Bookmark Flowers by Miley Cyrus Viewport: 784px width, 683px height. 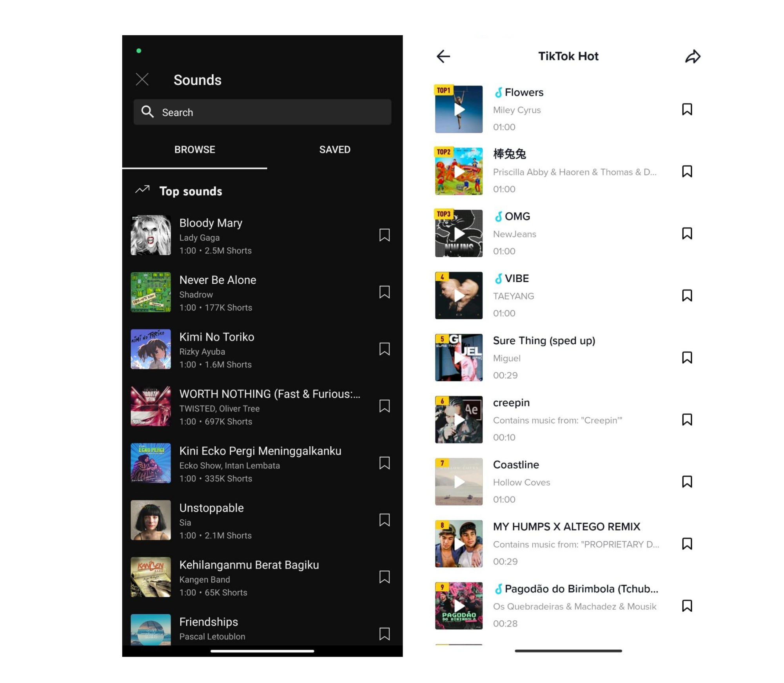686,109
